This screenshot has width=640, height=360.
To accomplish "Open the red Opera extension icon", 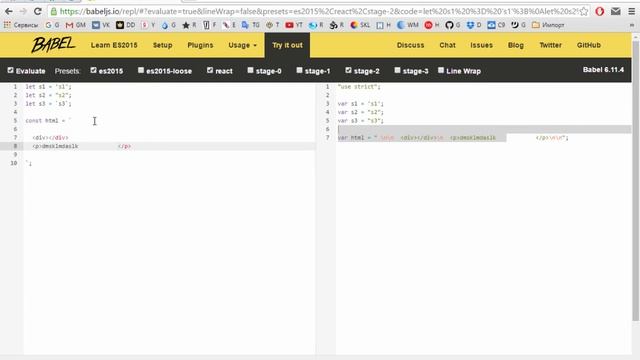I will 600,11.
